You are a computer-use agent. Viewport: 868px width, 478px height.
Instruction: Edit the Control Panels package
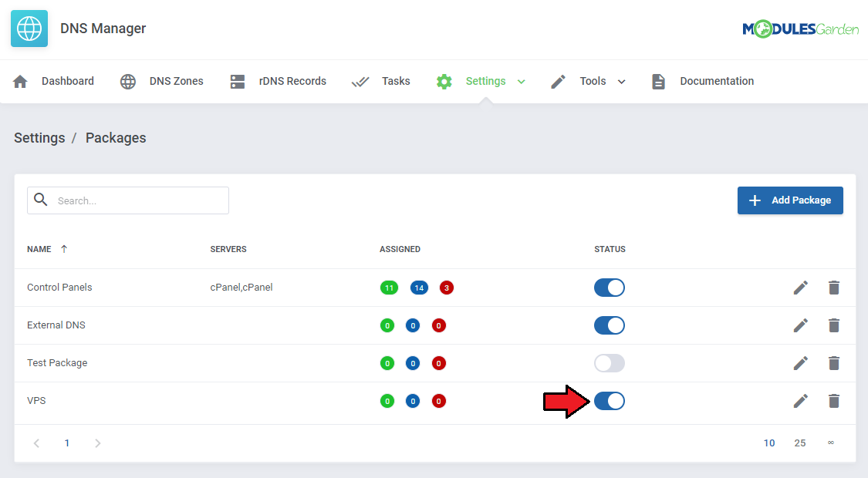(800, 288)
